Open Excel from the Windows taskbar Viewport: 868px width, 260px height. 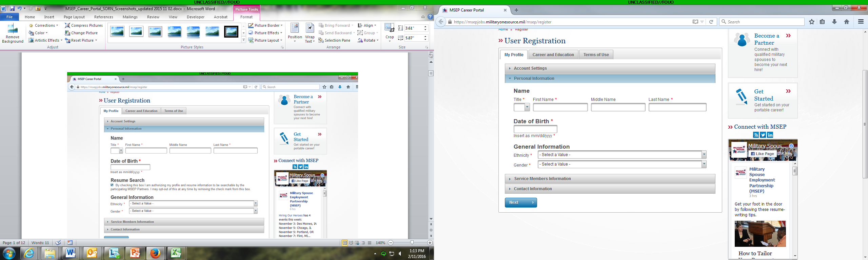coord(176,253)
